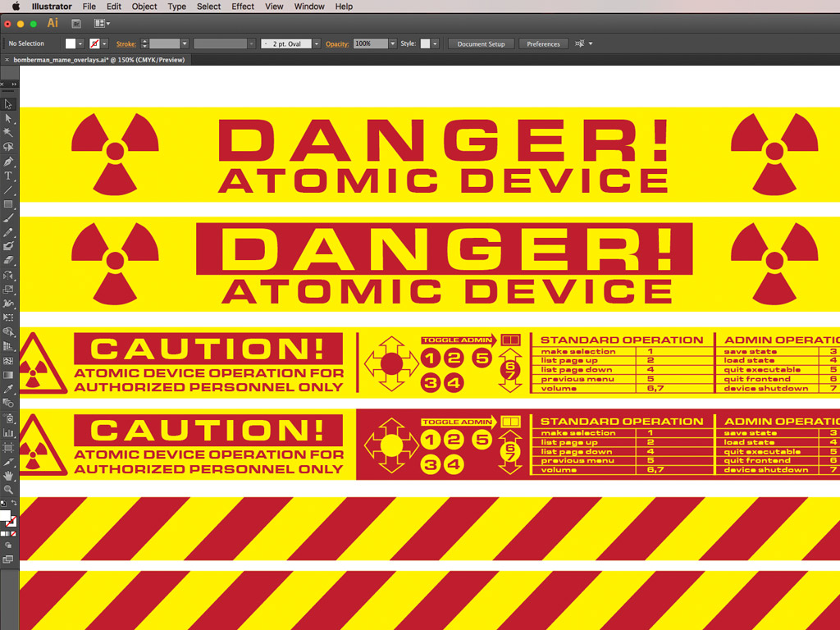Select the Selection tool (black arrow)

pos(8,104)
